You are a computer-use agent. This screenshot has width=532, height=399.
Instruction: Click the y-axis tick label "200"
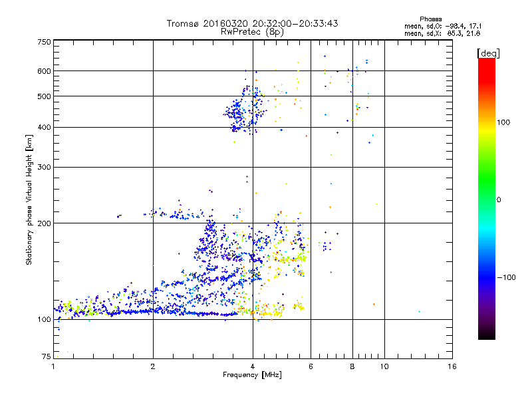click(44, 223)
